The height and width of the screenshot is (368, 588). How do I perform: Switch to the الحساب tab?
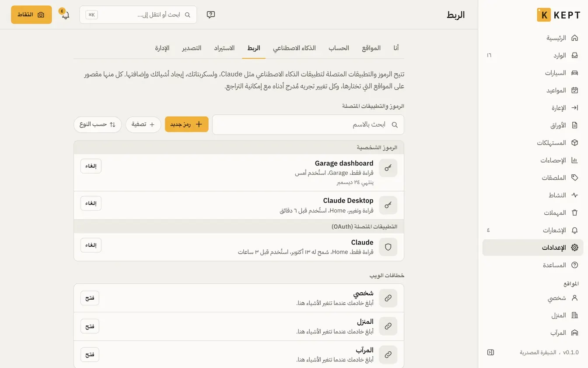pos(339,48)
